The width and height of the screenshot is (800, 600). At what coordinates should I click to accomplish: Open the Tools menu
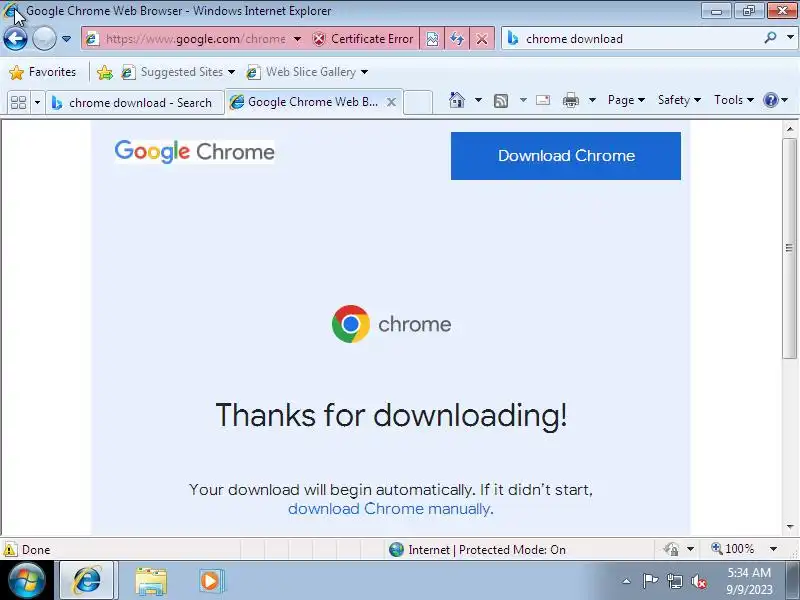(733, 100)
